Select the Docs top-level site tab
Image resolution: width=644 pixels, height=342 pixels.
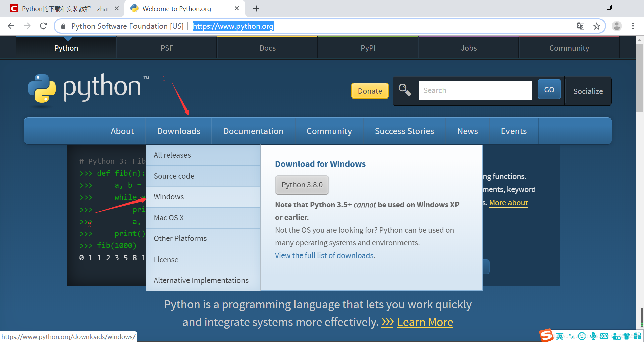pyautogui.click(x=267, y=48)
